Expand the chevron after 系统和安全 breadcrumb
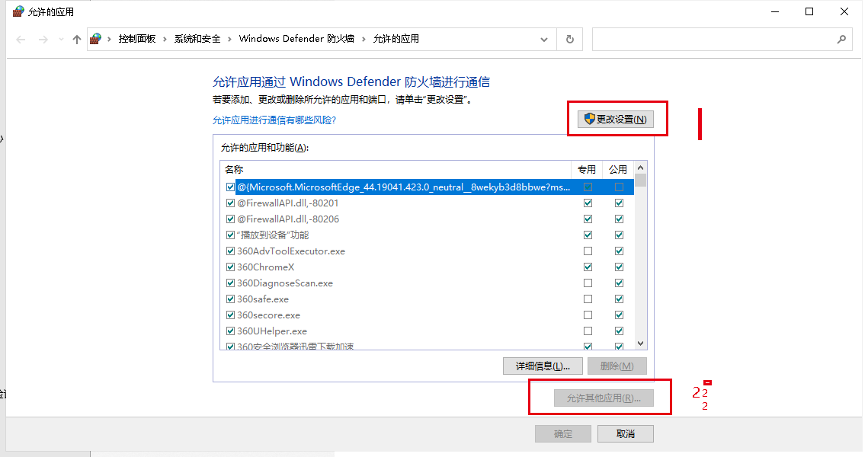868x457 pixels. 229,39
